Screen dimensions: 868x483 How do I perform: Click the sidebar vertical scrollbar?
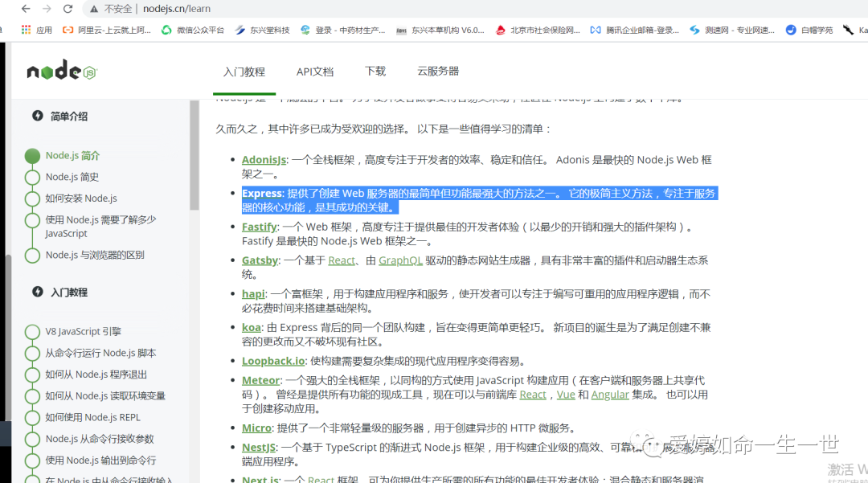[194, 155]
